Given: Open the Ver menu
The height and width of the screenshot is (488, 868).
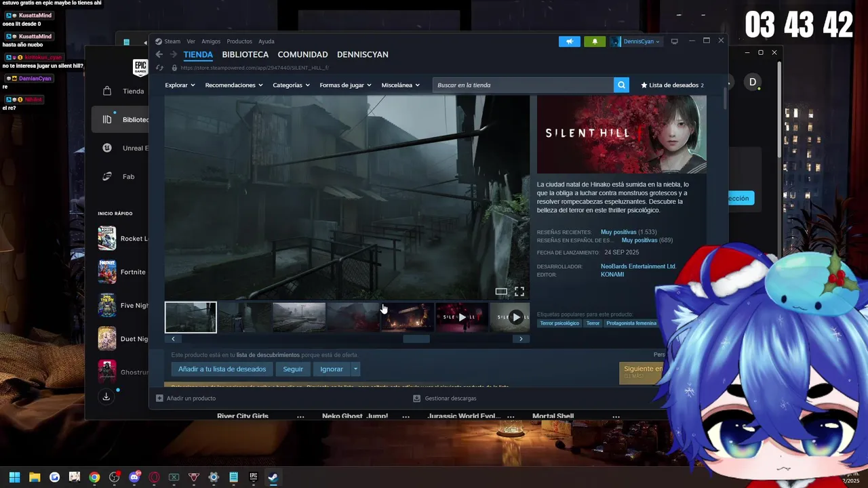Looking at the screenshot, I should pyautogui.click(x=191, y=41).
